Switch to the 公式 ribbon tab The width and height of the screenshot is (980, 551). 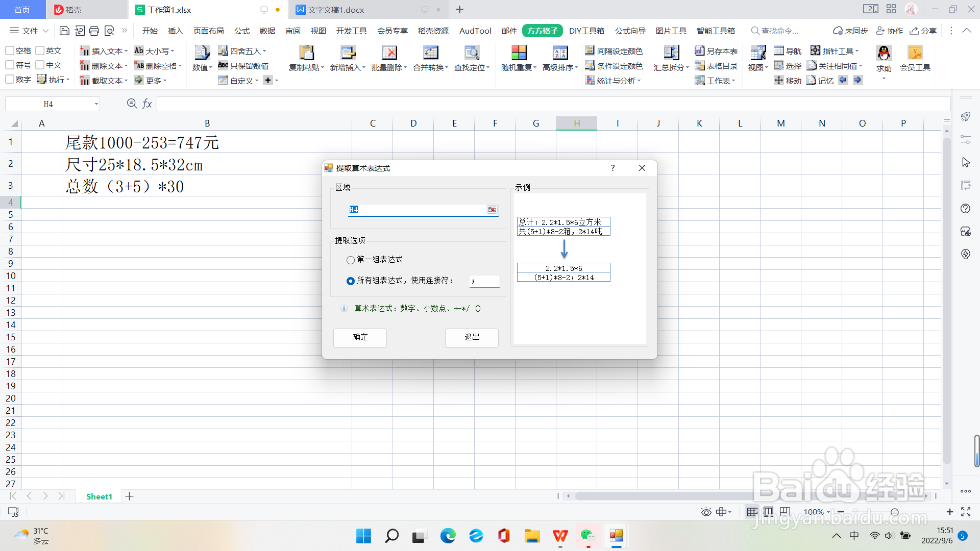[241, 31]
